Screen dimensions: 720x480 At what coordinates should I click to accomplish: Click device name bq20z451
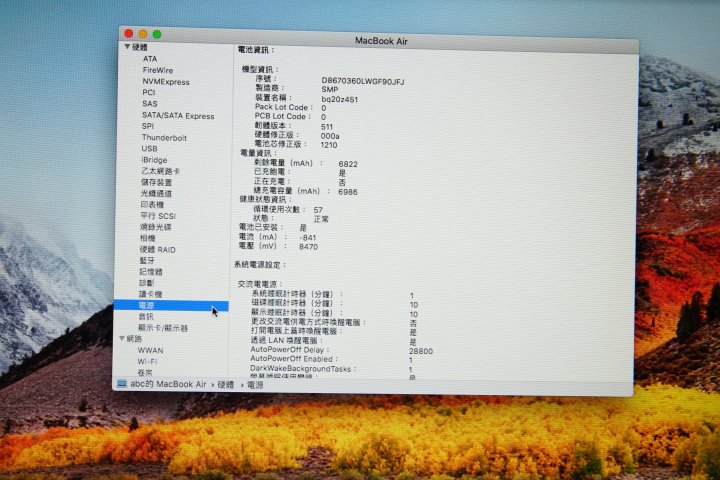coord(339,99)
